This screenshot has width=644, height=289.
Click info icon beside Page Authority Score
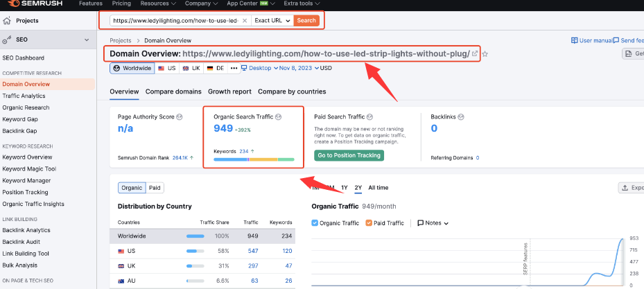[179, 117]
